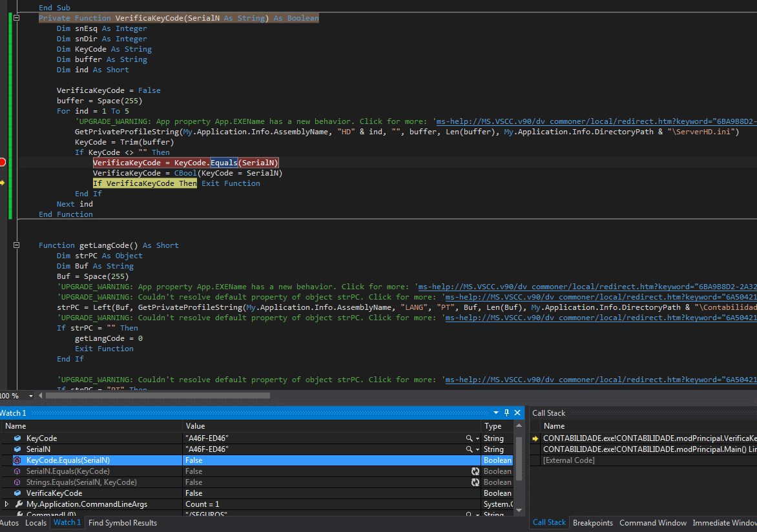Open the Breakpoints tab

pyautogui.click(x=592, y=523)
